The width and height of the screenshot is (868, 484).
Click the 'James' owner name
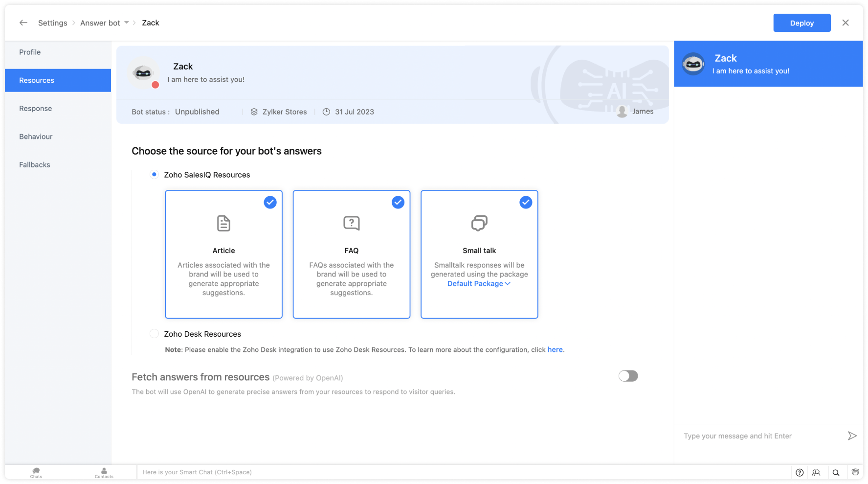pos(643,111)
